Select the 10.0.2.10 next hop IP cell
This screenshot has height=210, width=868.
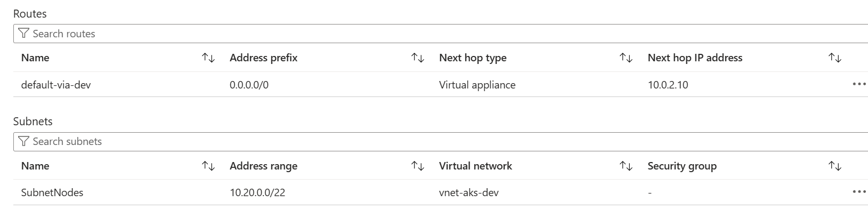(668, 85)
